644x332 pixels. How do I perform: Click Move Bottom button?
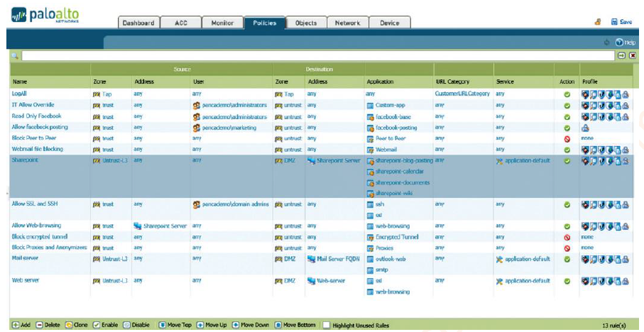pos(295,325)
